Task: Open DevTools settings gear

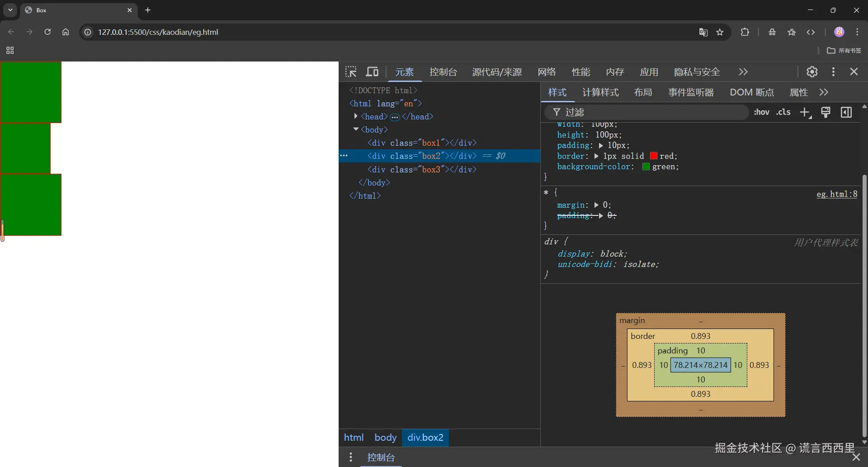Action: tap(812, 72)
